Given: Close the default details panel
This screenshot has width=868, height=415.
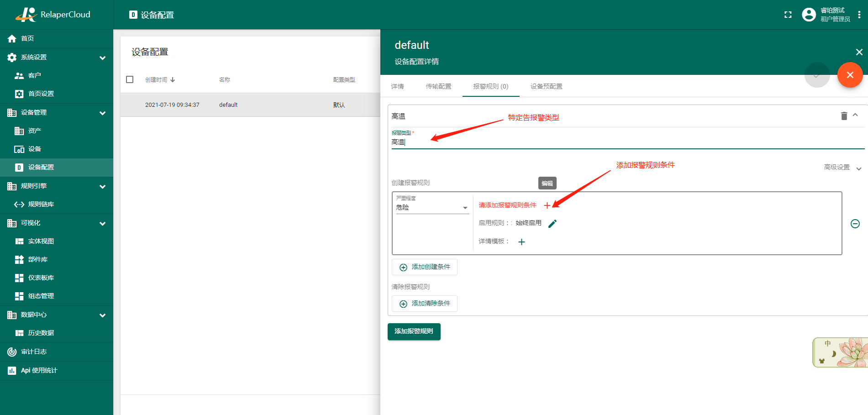Looking at the screenshot, I should point(859,52).
